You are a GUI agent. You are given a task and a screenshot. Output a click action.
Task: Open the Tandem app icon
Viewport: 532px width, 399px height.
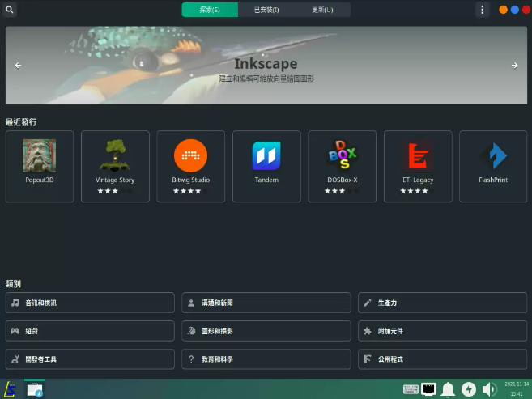266,155
